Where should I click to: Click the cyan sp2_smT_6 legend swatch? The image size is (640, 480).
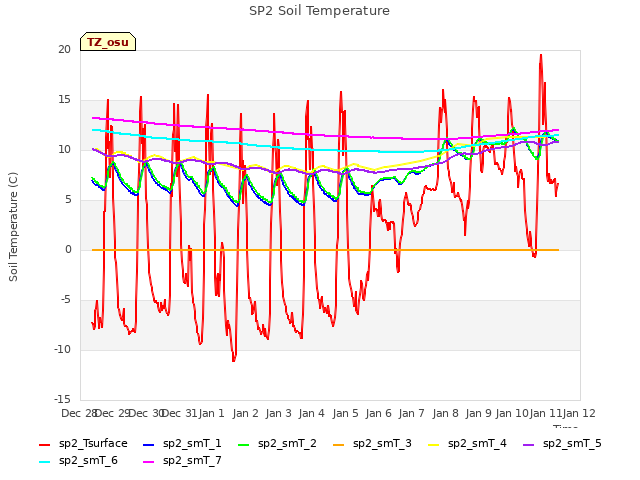point(44,462)
